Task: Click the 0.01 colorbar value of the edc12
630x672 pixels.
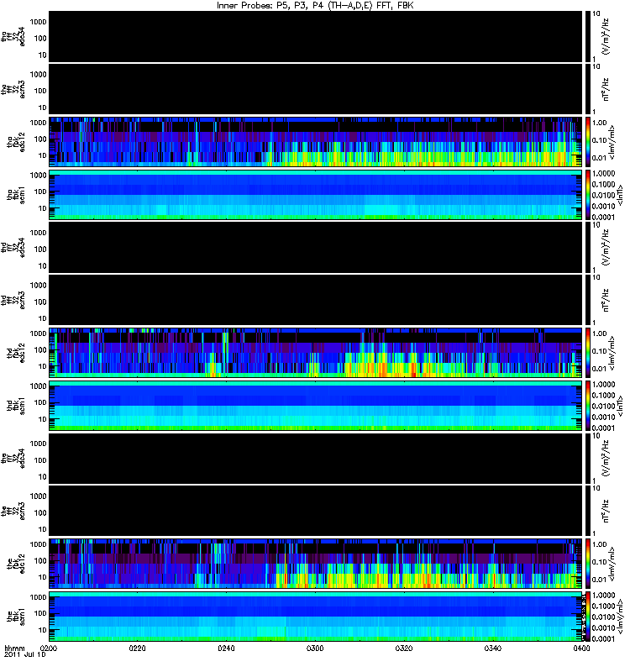Action: [x=600, y=580]
